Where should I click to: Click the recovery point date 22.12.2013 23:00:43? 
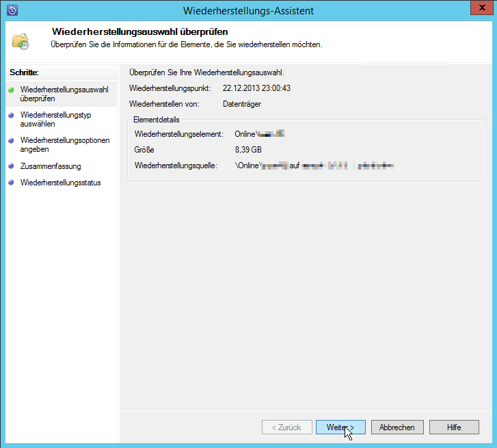(x=256, y=88)
